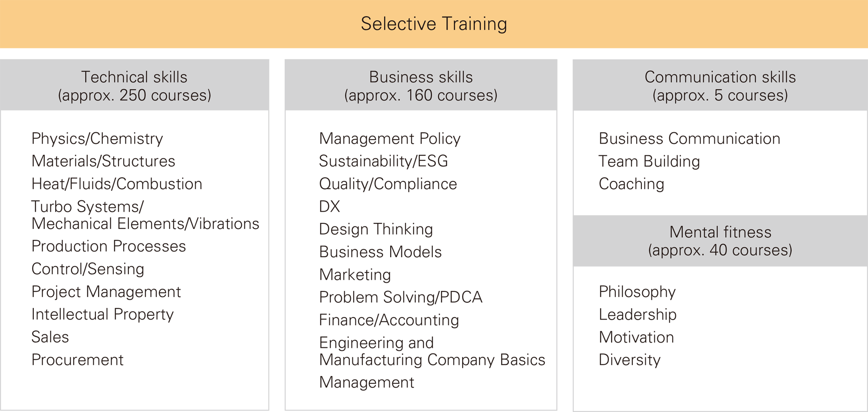Click the Production Processes item

[x=108, y=246]
